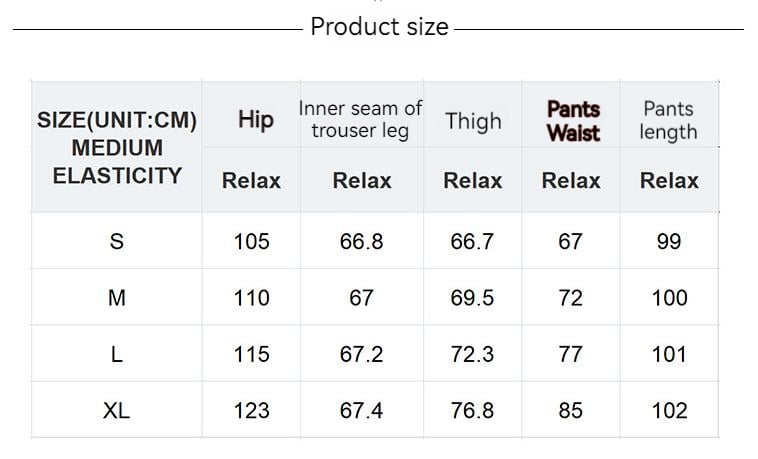
Task: Select the M size row label
Action: [117, 297]
